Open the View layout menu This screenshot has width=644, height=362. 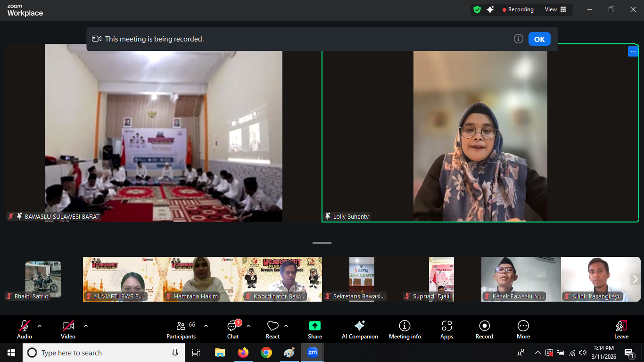click(555, 9)
